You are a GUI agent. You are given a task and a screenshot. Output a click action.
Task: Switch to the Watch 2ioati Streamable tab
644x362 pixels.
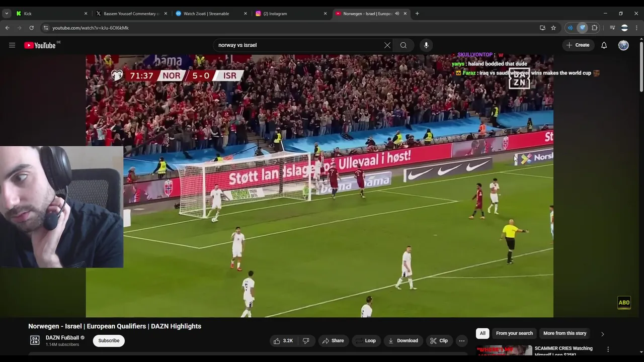tap(211, 14)
